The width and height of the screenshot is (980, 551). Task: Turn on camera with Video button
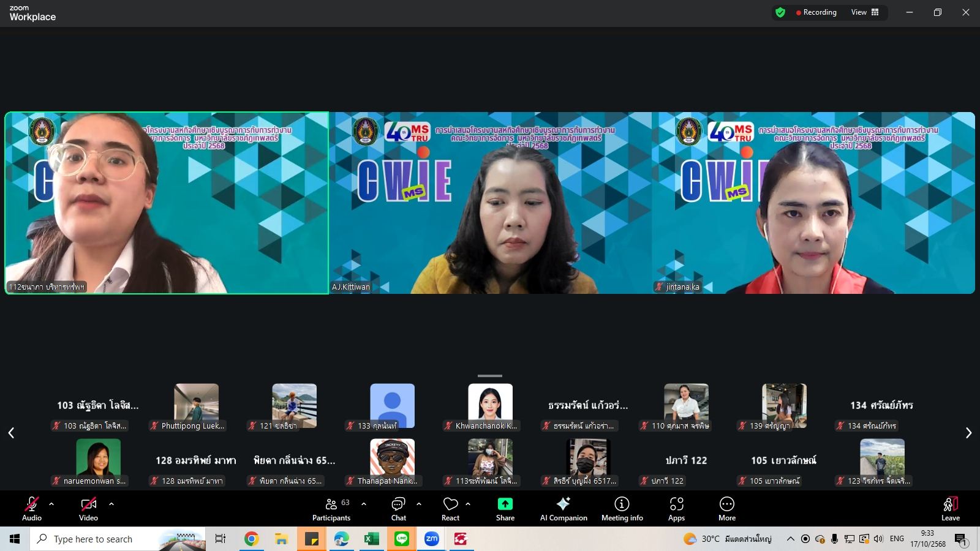pyautogui.click(x=88, y=508)
